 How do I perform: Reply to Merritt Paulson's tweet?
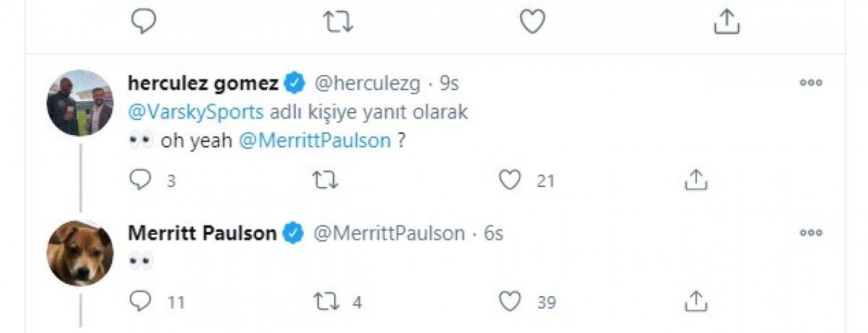coord(139,300)
